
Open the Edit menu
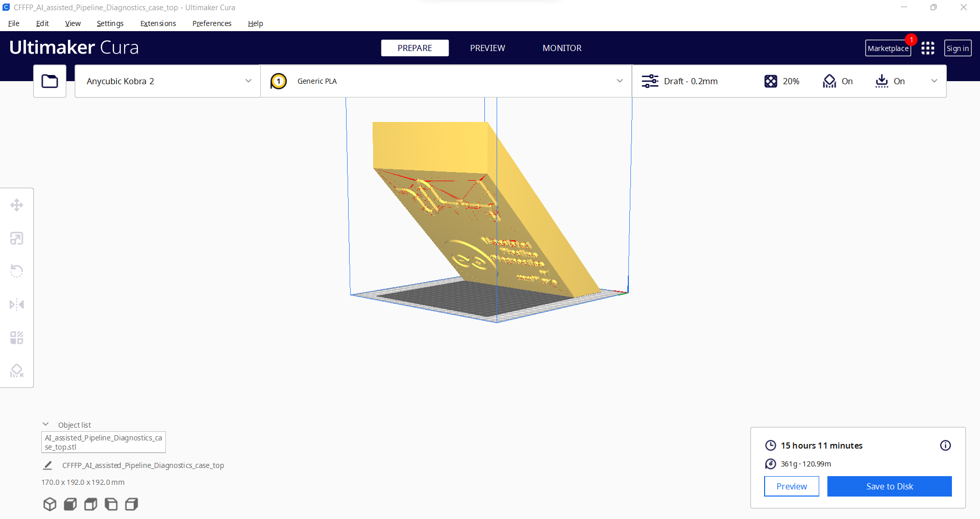[42, 23]
